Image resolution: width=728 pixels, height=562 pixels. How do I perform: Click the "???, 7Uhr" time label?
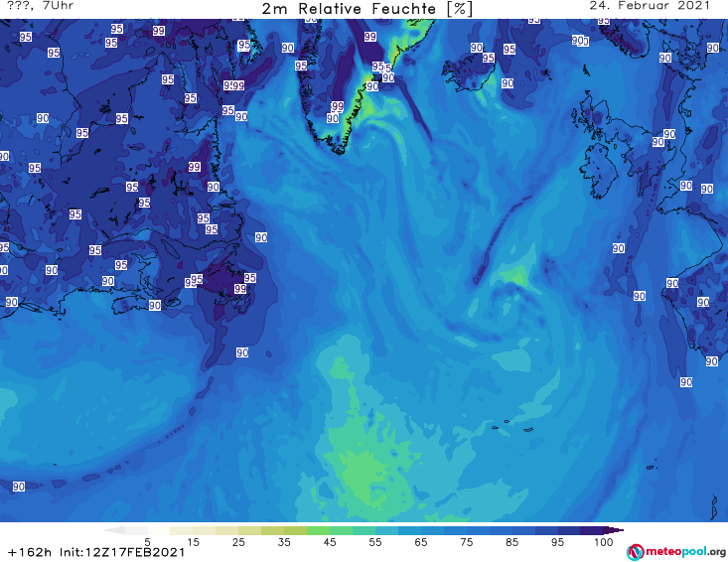pyautogui.click(x=40, y=6)
